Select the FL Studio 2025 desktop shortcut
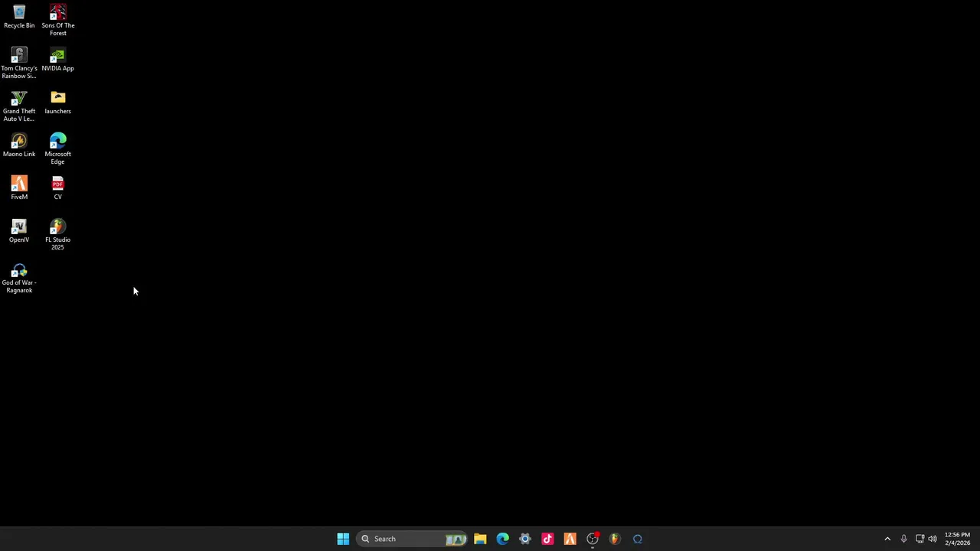Image resolution: width=980 pixels, height=551 pixels. pos(57,234)
